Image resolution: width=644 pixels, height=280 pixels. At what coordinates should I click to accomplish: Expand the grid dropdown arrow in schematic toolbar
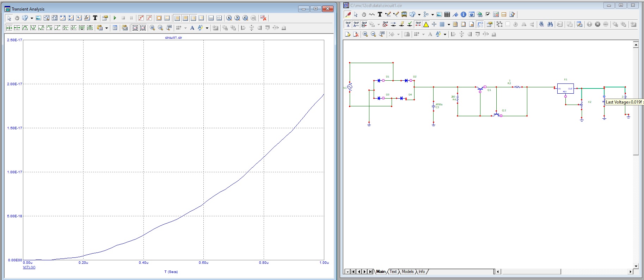coord(449,25)
